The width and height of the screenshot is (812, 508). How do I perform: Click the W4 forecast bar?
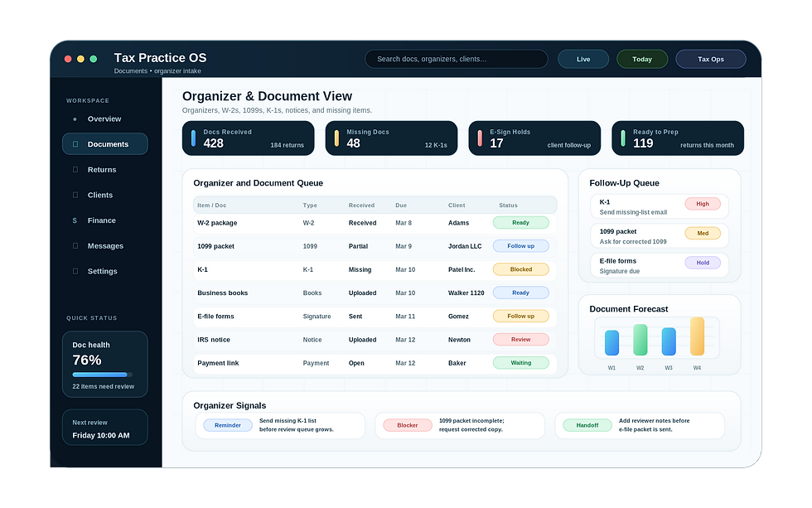pyautogui.click(x=697, y=336)
